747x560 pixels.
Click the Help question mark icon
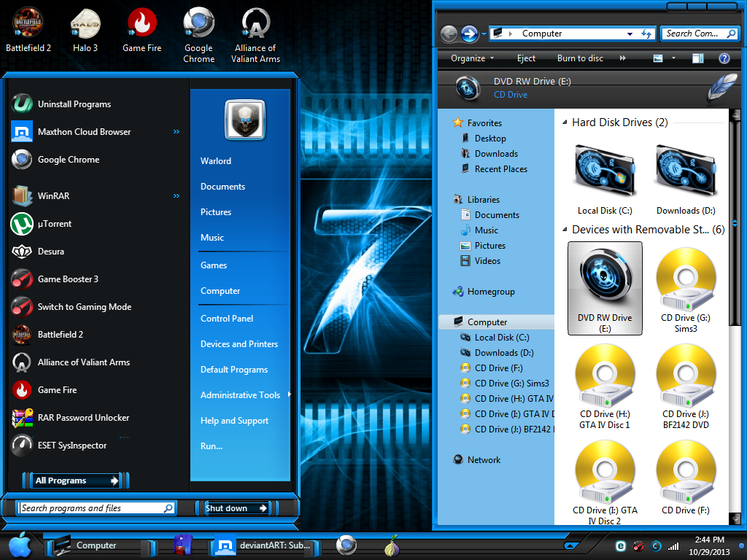click(724, 58)
